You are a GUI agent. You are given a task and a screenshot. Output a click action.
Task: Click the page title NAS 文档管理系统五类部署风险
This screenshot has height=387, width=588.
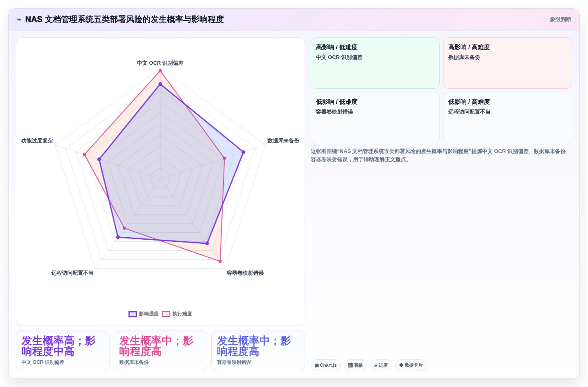click(x=125, y=20)
